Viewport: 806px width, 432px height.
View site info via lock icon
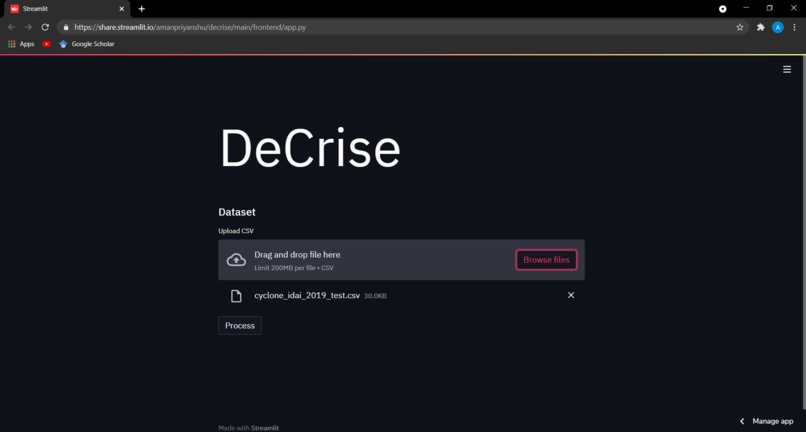[65, 27]
